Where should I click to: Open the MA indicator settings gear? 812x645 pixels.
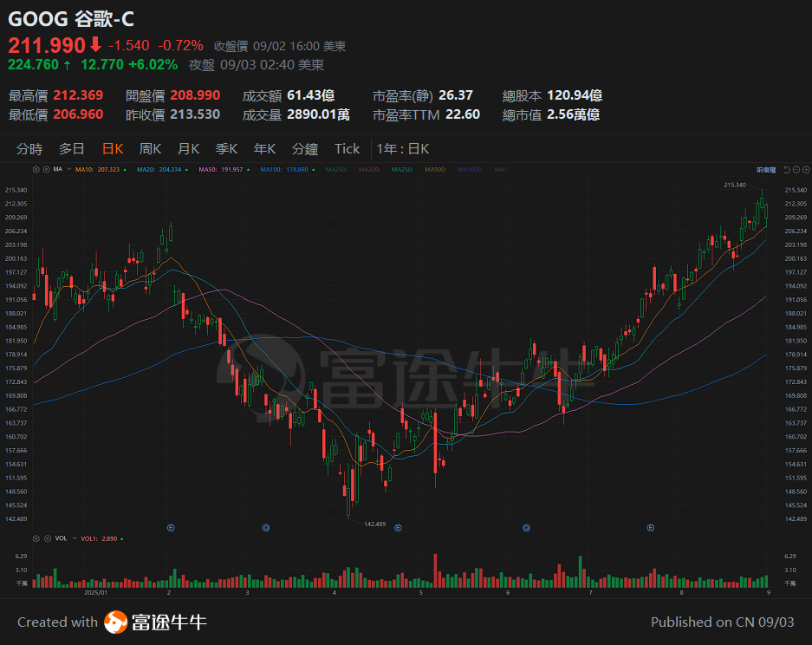(x=36, y=169)
